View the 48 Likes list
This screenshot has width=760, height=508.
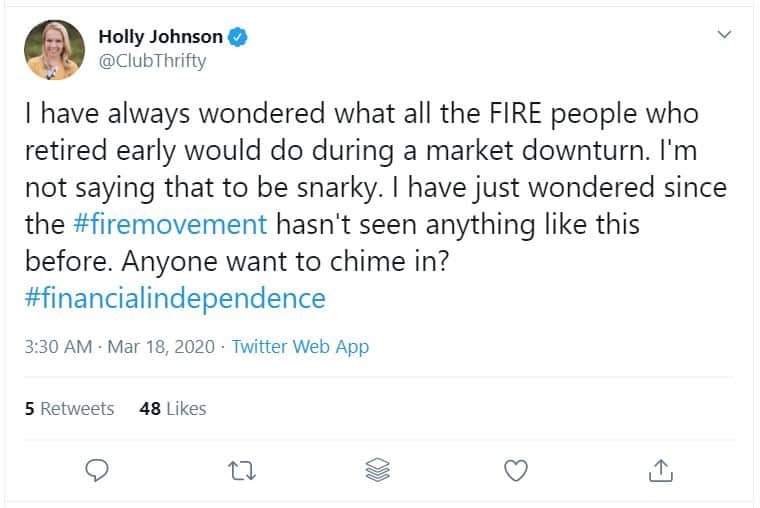(173, 408)
